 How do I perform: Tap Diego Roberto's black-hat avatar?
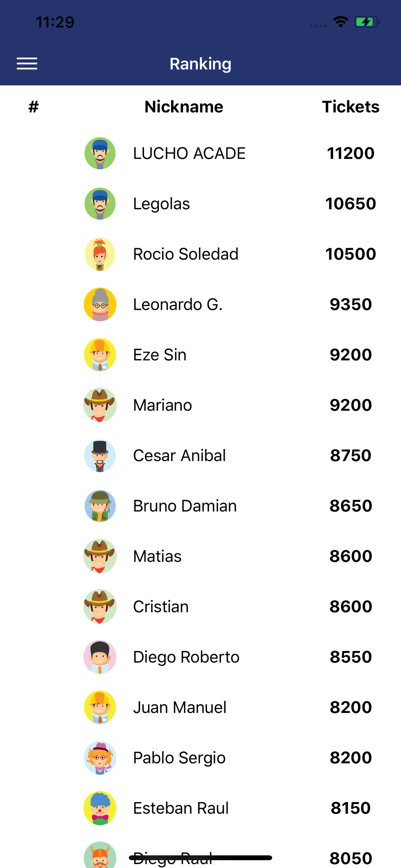100,657
